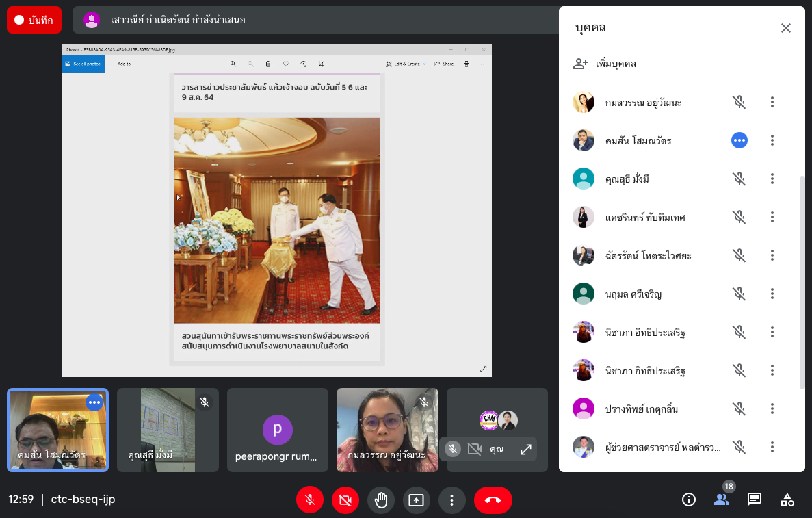The width and height of the screenshot is (812, 518).
Task: Close the people side panel
Action: [x=785, y=28]
